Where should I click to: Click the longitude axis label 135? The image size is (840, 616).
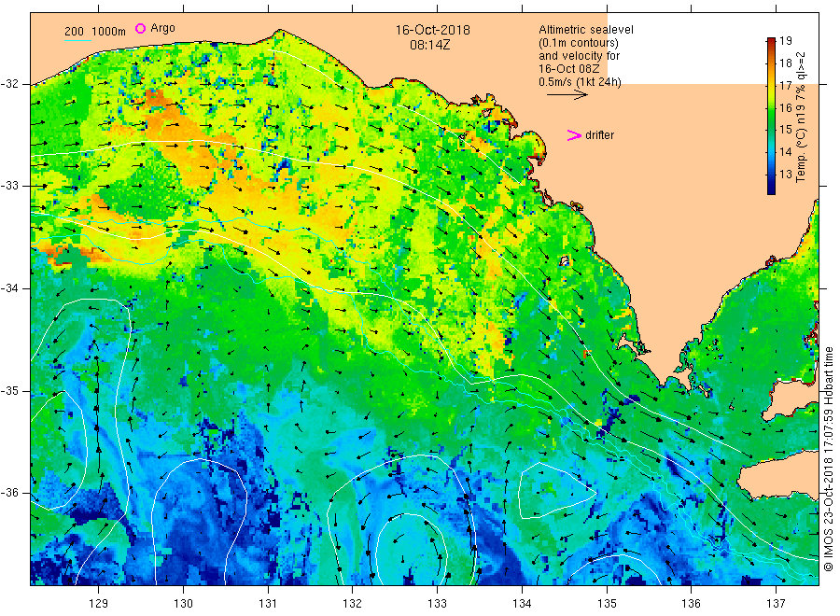607,604
